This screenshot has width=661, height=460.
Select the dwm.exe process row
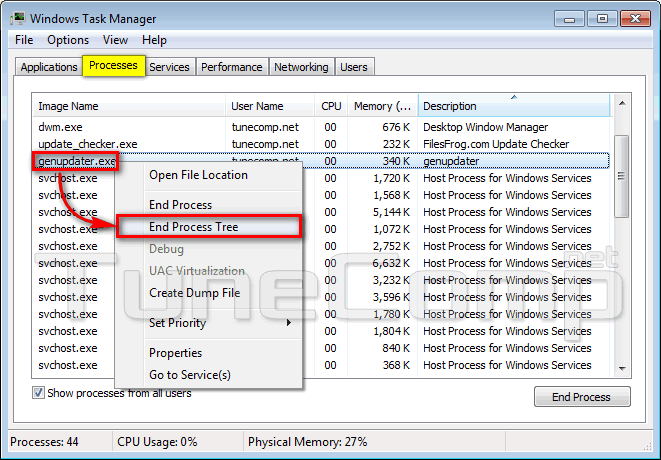(x=320, y=127)
